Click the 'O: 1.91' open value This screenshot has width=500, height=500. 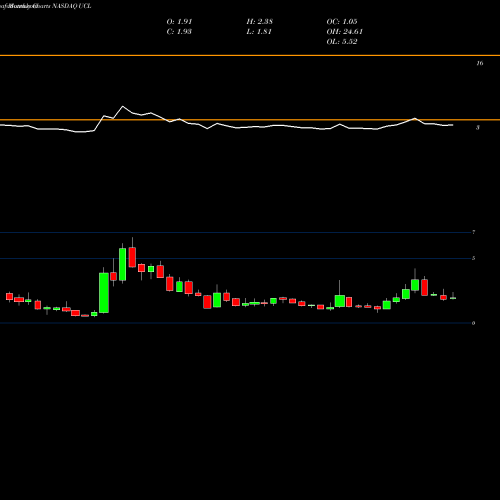(179, 22)
